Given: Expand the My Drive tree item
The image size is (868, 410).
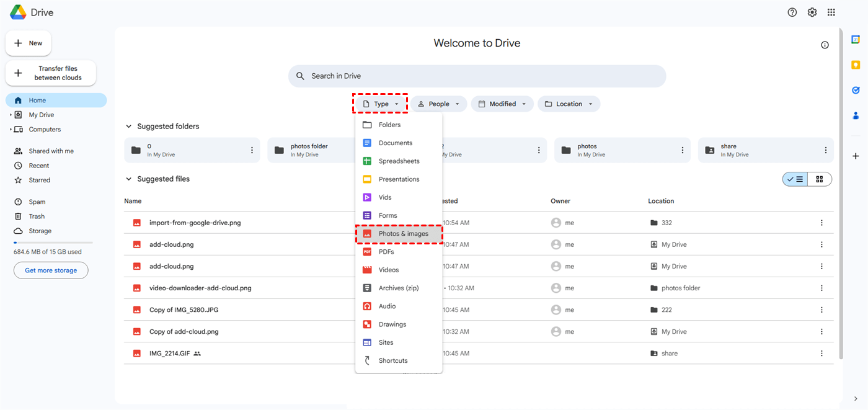Looking at the screenshot, I should 11,115.
